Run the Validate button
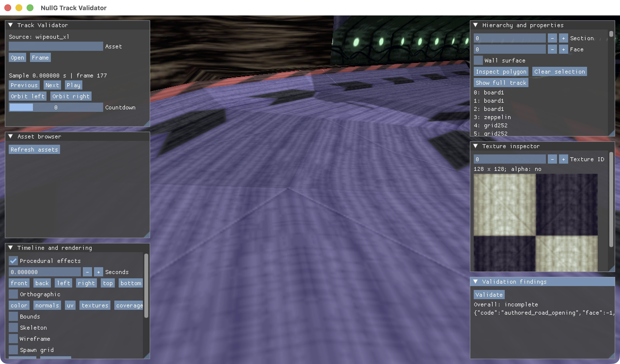Screen dimensions: 620x364 pyautogui.click(x=489, y=295)
